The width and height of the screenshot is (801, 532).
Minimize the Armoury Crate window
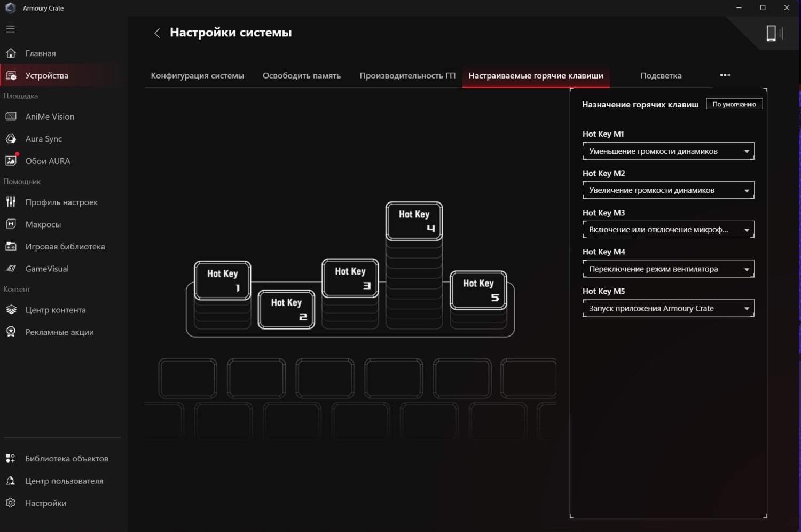click(x=739, y=7)
